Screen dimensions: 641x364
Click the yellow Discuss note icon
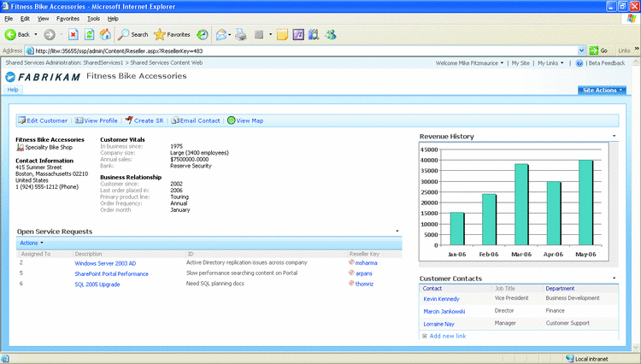click(x=282, y=35)
